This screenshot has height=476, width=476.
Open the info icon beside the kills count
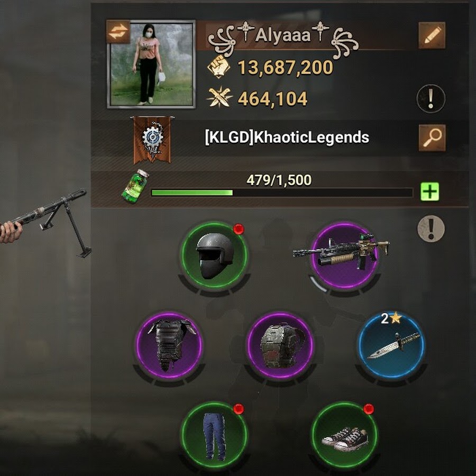point(431,98)
